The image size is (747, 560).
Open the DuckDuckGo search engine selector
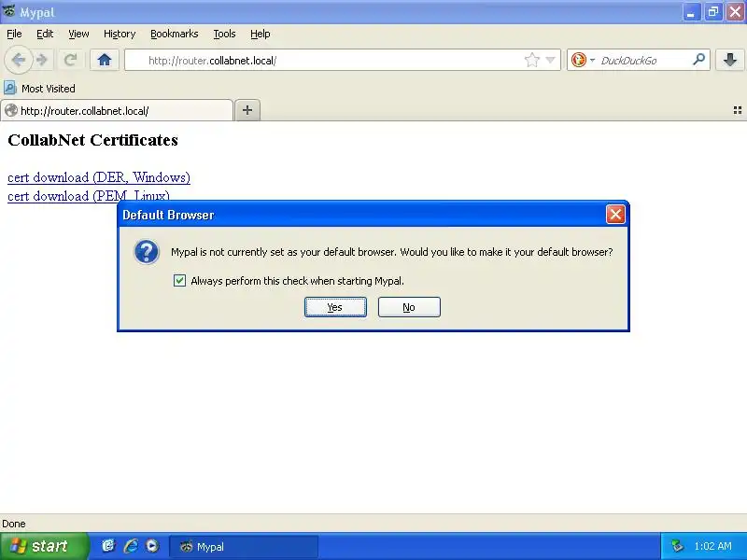pyautogui.click(x=583, y=60)
